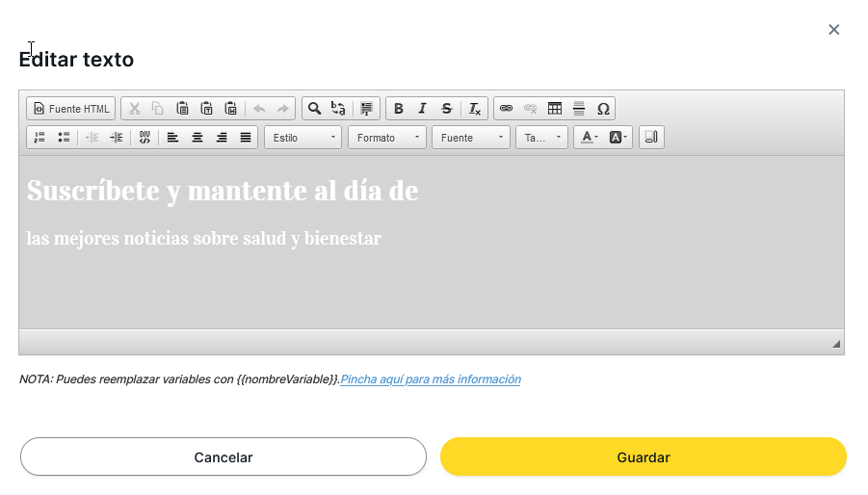This screenshot has width=868, height=495.
Task: Toggle bold formatting
Action: pyautogui.click(x=398, y=109)
